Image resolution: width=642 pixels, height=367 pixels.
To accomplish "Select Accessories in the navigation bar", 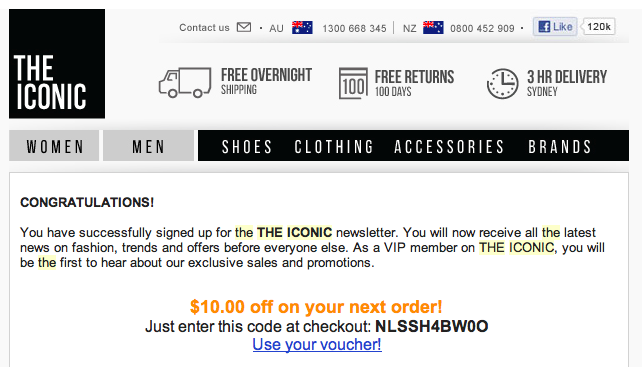I will [449, 147].
